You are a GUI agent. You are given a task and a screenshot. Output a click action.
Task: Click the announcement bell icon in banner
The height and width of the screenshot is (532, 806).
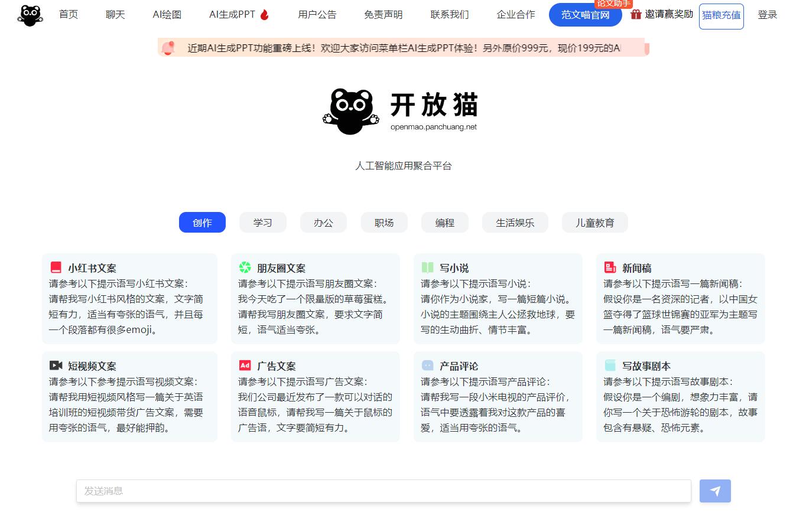[168, 48]
